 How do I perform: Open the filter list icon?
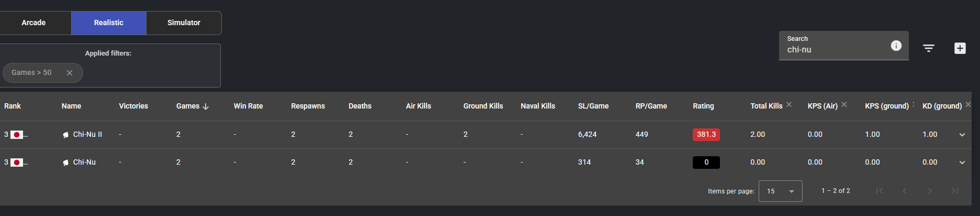coord(929,48)
